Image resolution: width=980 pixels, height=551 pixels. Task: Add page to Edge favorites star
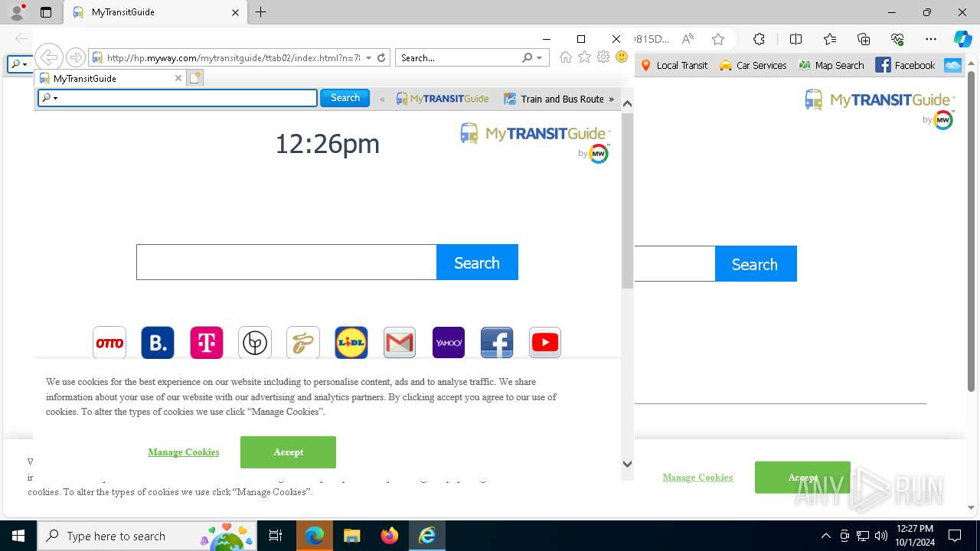click(x=717, y=39)
